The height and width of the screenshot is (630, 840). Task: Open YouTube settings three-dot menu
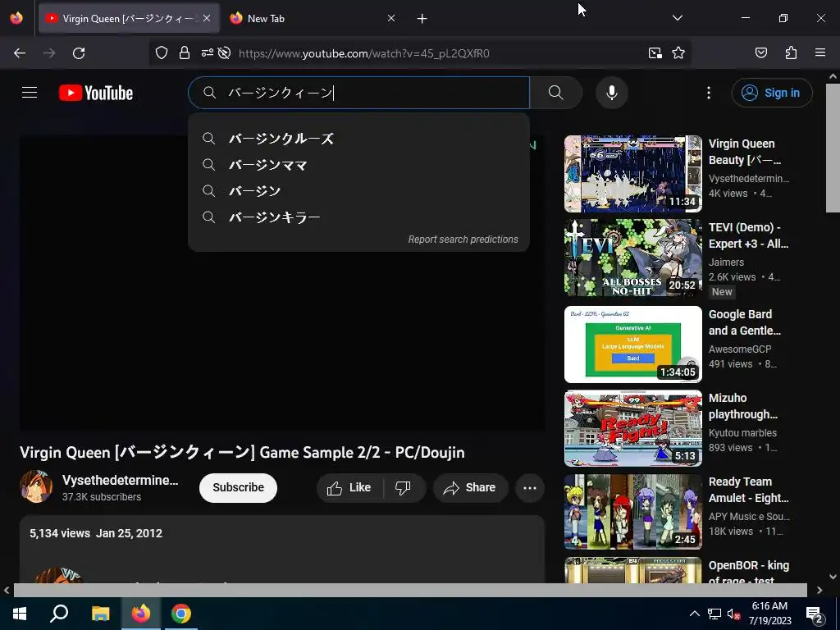[708, 93]
